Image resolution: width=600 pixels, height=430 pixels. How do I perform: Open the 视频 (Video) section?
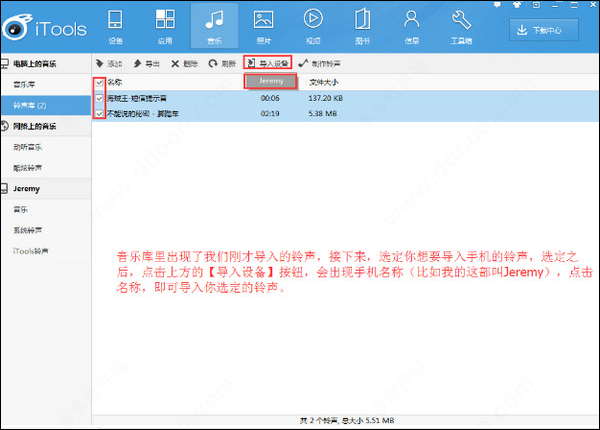tap(313, 27)
